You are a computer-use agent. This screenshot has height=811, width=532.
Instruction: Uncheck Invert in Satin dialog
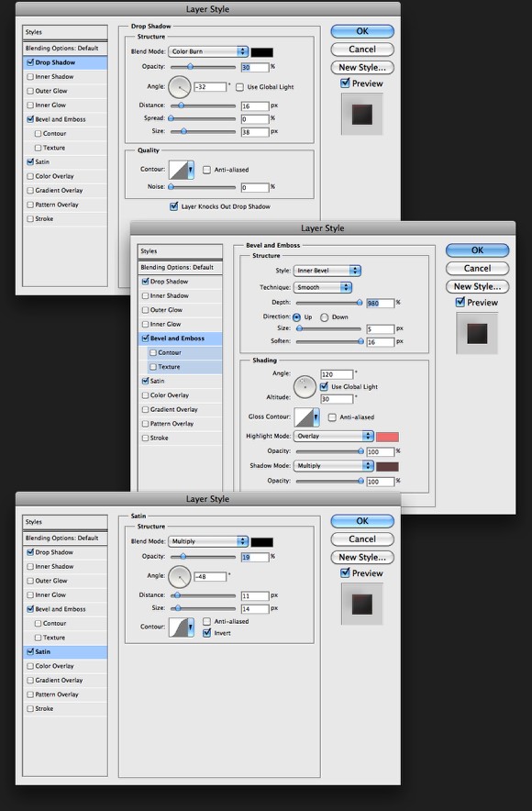click(206, 633)
